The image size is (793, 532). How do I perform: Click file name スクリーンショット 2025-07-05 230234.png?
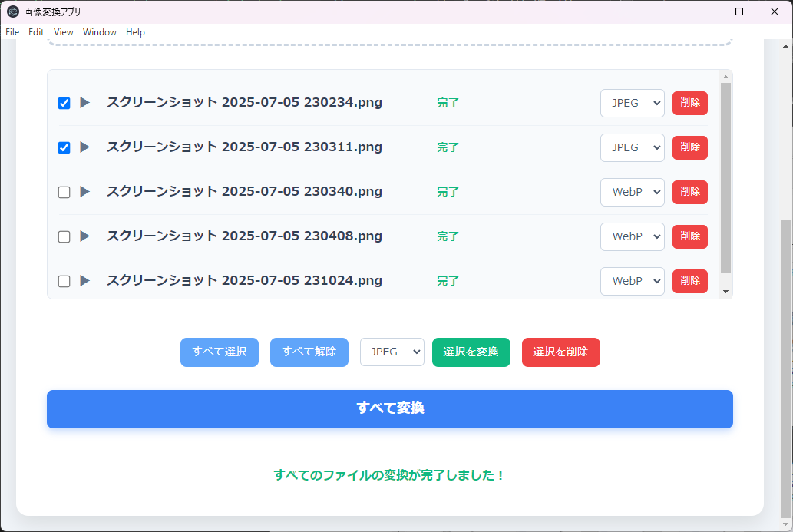pyautogui.click(x=244, y=103)
